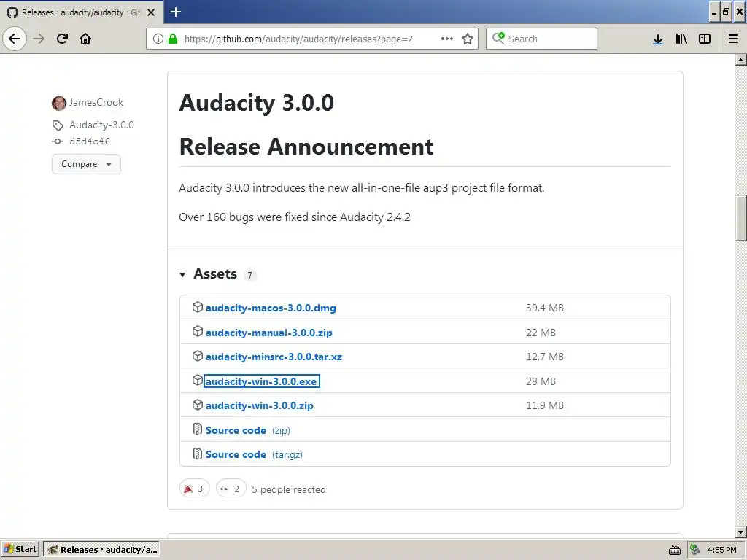This screenshot has width=747, height=560.
Task: Click package icon next to audacity-manual-3.0.0.zip
Action: coord(197,332)
